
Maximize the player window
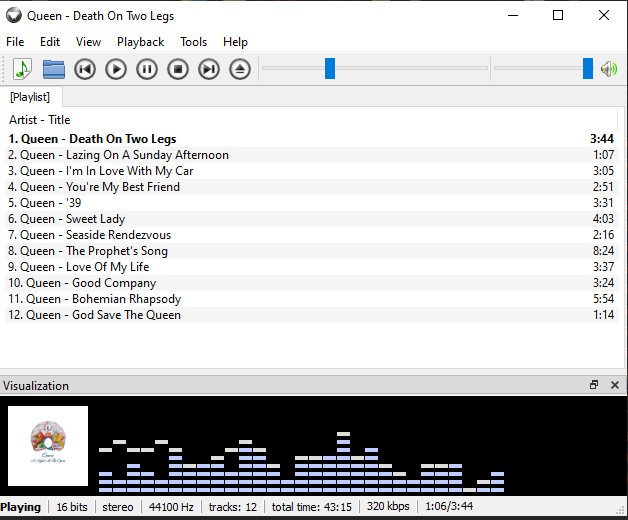[x=558, y=15]
